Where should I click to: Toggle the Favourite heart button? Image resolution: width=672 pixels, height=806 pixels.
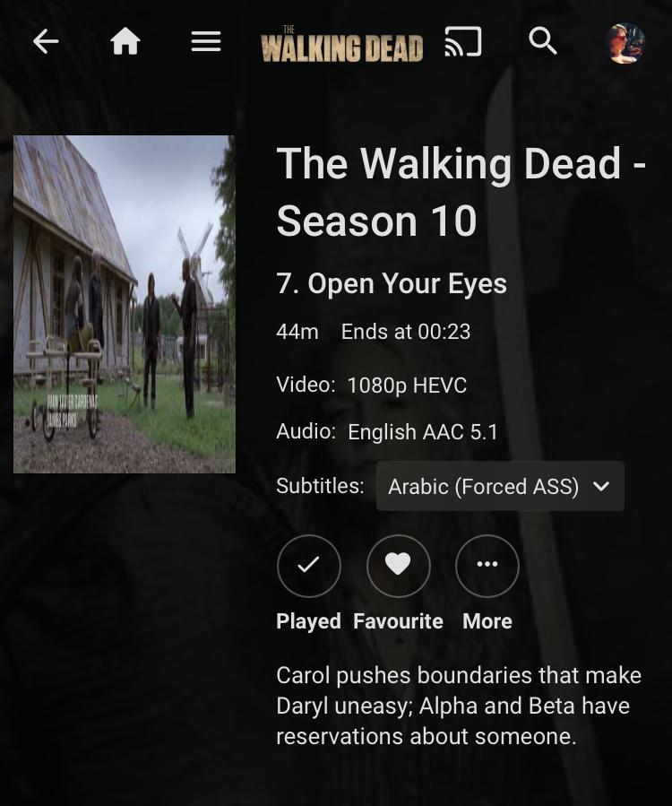(398, 566)
